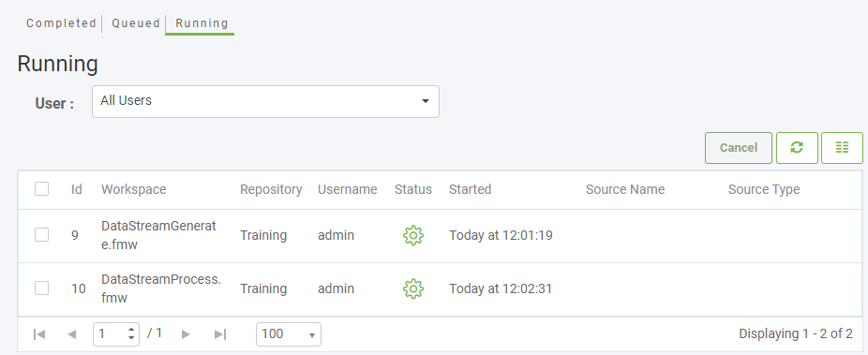
Task: Toggle the select-all header checkbox
Action: tap(41, 189)
